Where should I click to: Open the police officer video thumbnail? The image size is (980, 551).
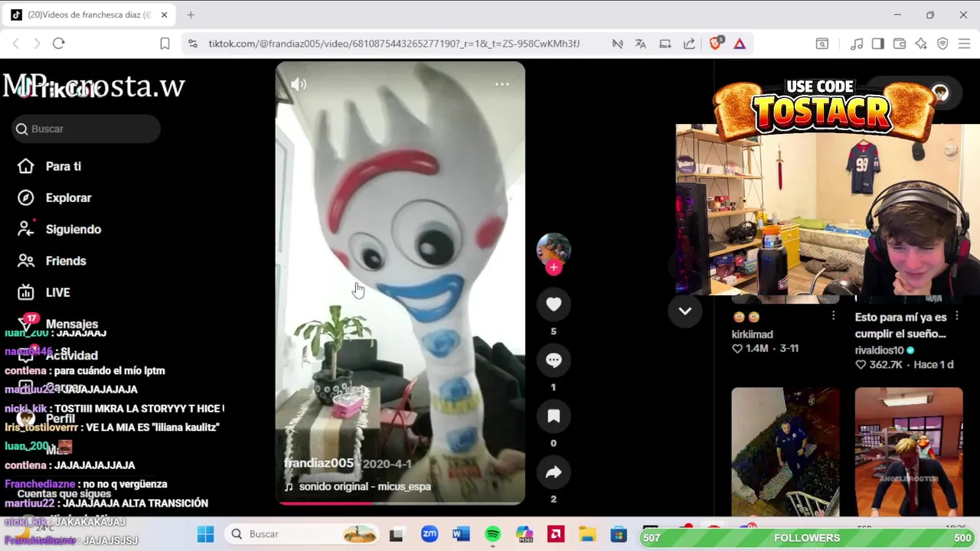pos(786,452)
